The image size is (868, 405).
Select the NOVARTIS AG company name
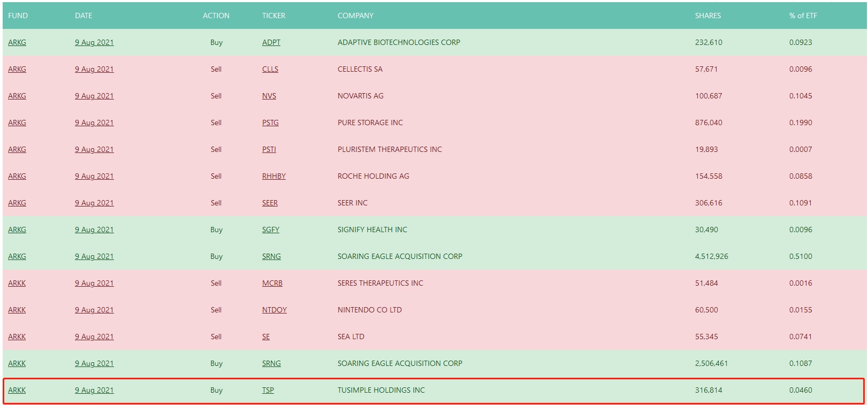[x=361, y=96]
